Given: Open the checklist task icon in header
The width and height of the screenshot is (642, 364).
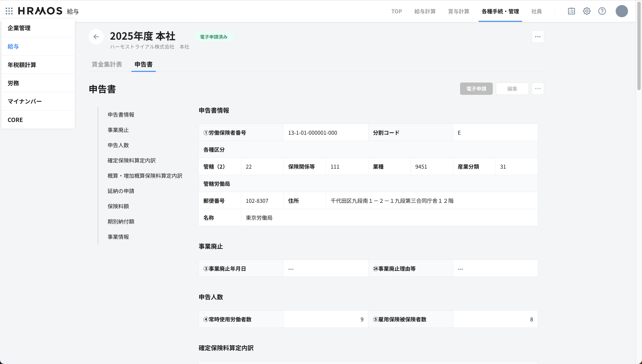Looking at the screenshot, I should (x=571, y=11).
